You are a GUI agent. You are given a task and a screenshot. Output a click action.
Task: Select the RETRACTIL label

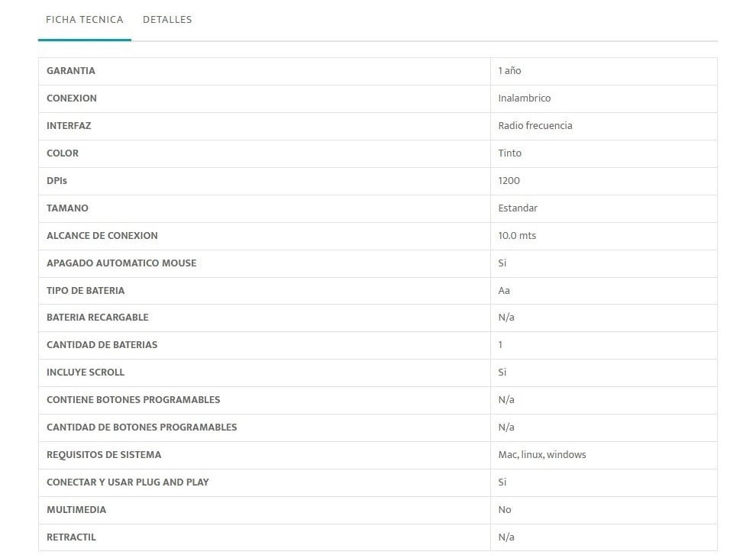[71, 537]
